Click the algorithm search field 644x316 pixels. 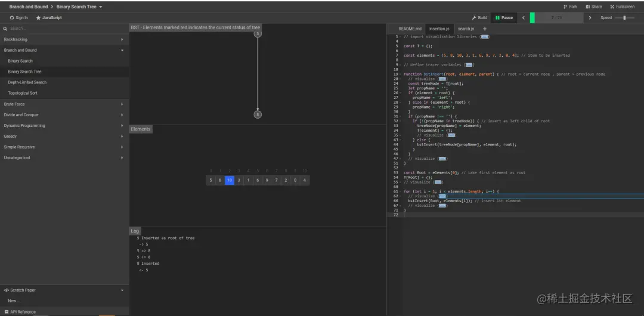coord(68,29)
